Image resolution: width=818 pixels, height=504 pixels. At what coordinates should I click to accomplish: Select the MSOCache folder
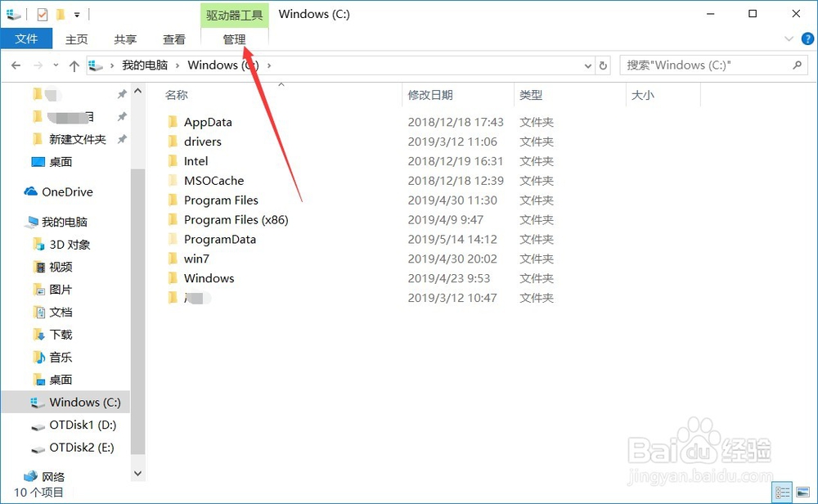(x=213, y=181)
